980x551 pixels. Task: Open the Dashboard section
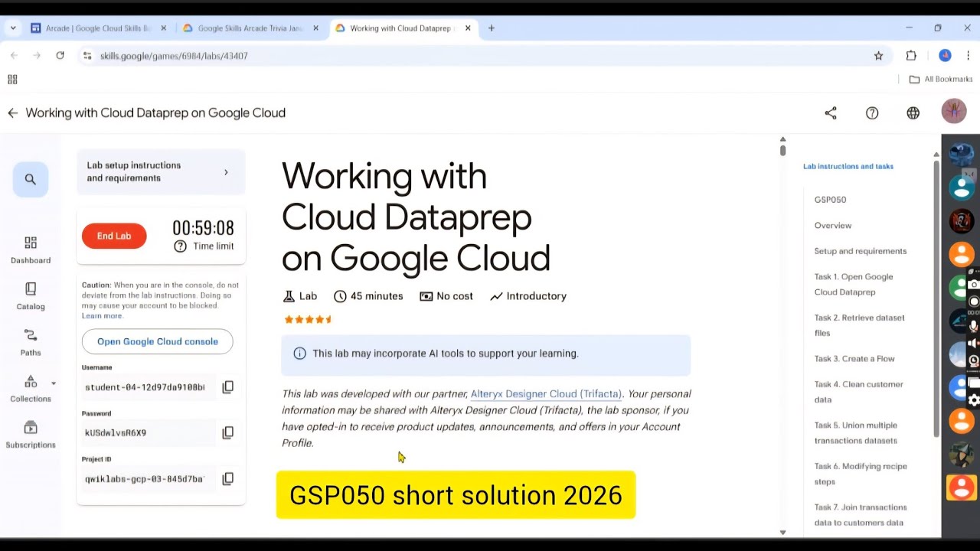pyautogui.click(x=31, y=250)
